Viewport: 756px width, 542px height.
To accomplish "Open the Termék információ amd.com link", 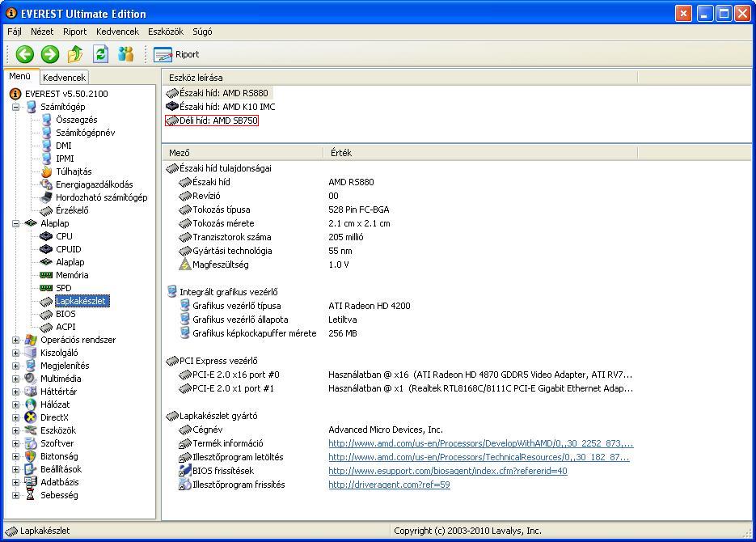I will [x=481, y=443].
